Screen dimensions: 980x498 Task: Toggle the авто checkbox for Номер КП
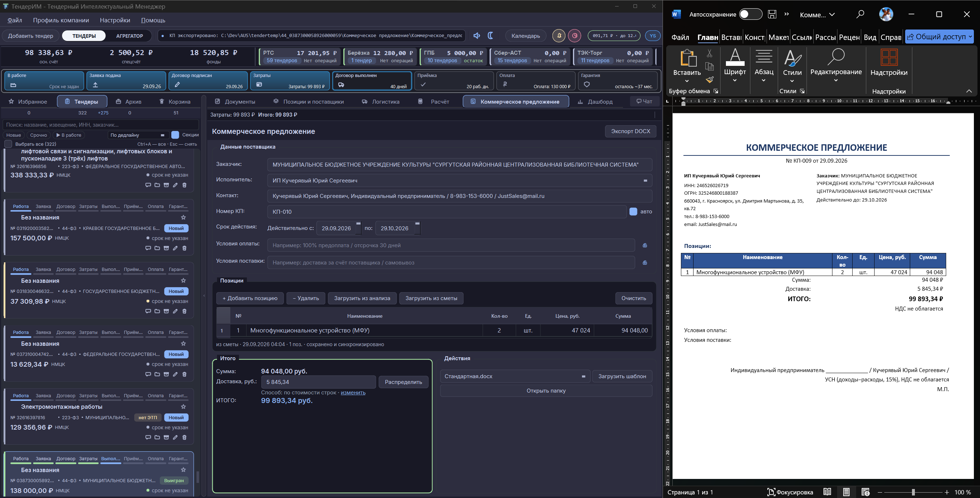[633, 212]
